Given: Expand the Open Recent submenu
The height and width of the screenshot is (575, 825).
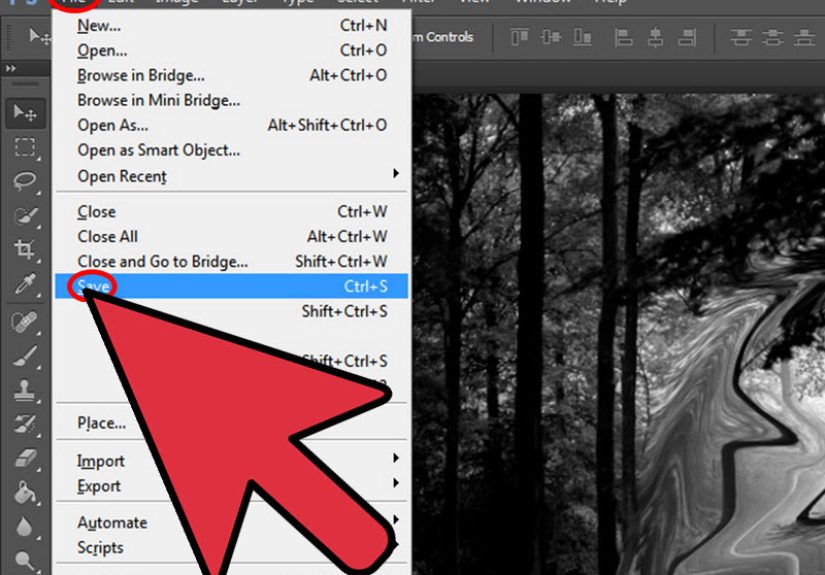Looking at the screenshot, I should point(232,176).
